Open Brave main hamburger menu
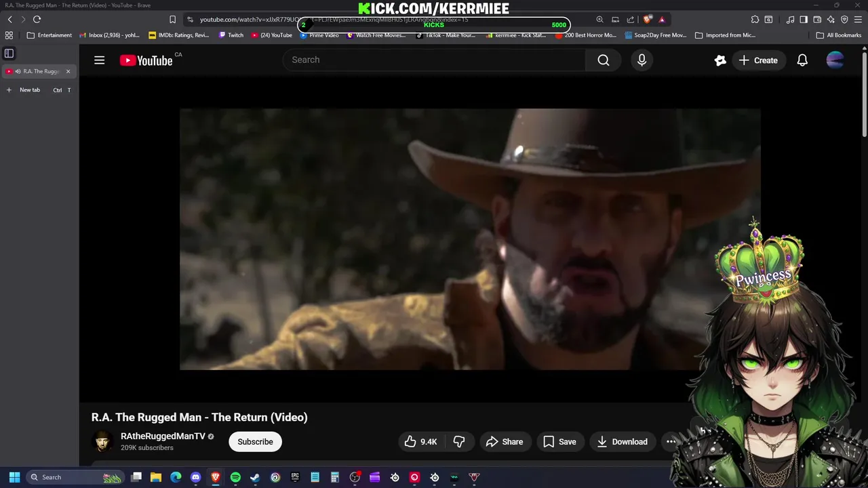Viewport: 868px width, 488px height. coord(858,20)
